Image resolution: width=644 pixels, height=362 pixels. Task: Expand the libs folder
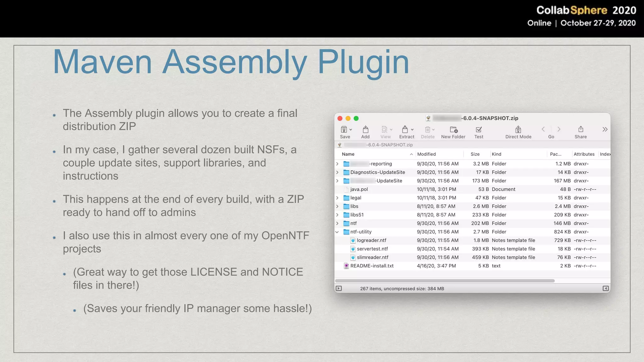[x=337, y=206]
